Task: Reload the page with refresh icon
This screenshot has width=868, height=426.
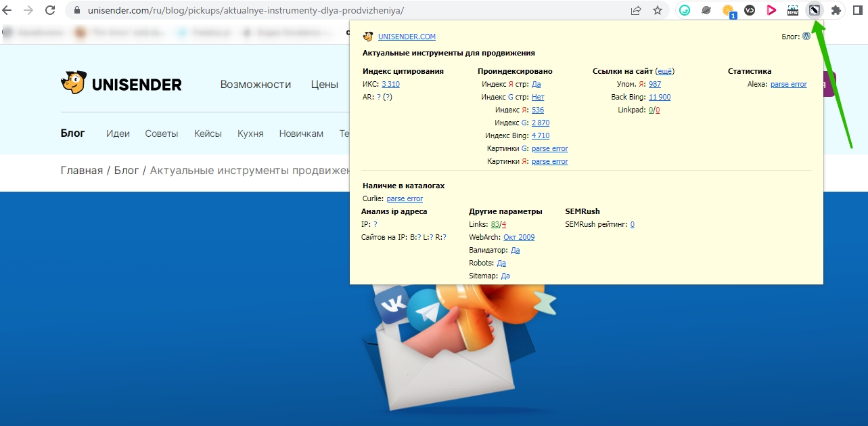Action: [50, 10]
